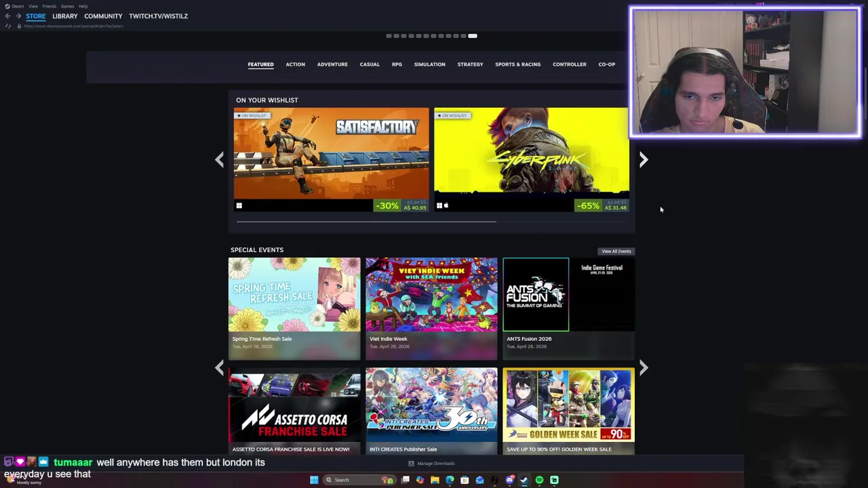868x488 pixels.
Task: Select the ADVENTURE category tab
Action: (x=332, y=64)
